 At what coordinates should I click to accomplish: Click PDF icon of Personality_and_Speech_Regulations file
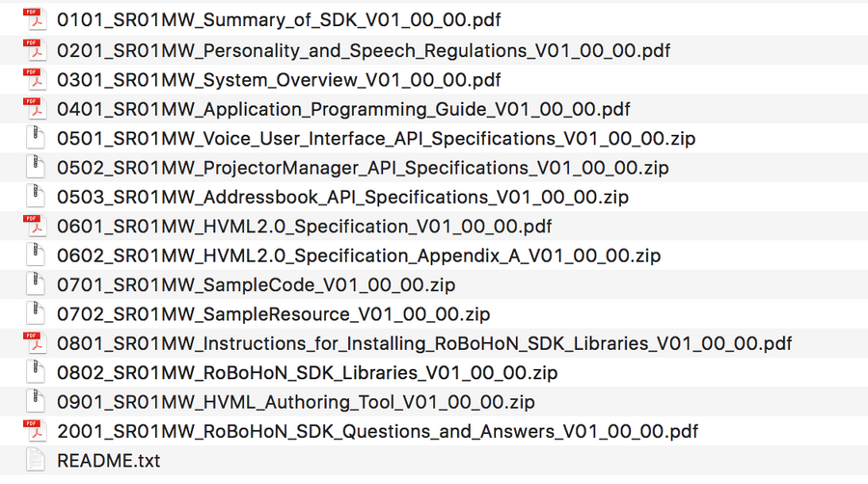coord(35,49)
